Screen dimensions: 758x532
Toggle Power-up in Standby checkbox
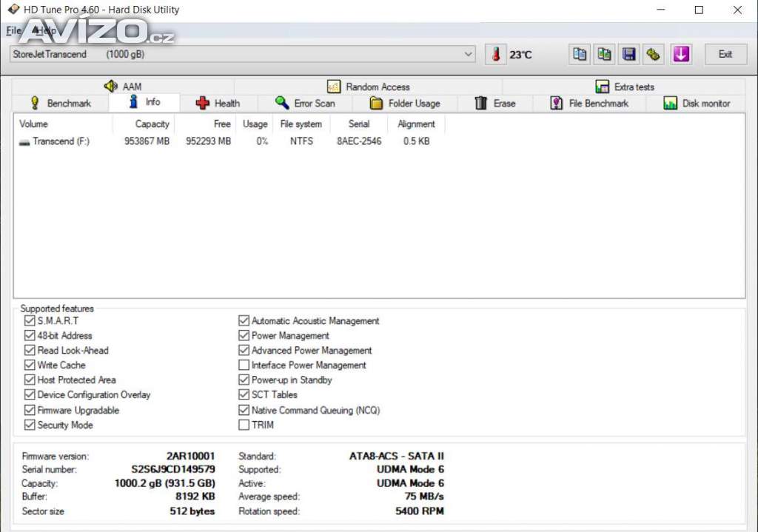[x=244, y=380]
